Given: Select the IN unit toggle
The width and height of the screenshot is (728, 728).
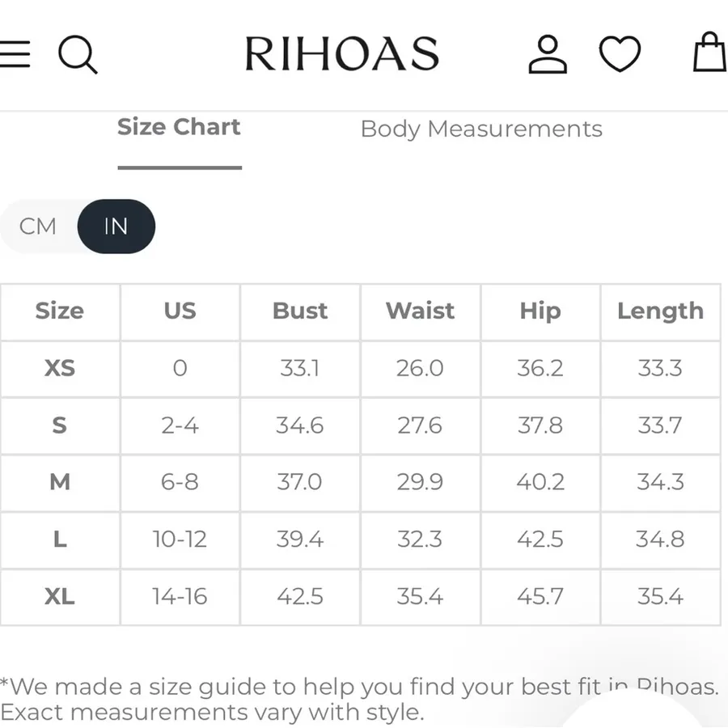Looking at the screenshot, I should pyautogui.click(x=116, y=226).
